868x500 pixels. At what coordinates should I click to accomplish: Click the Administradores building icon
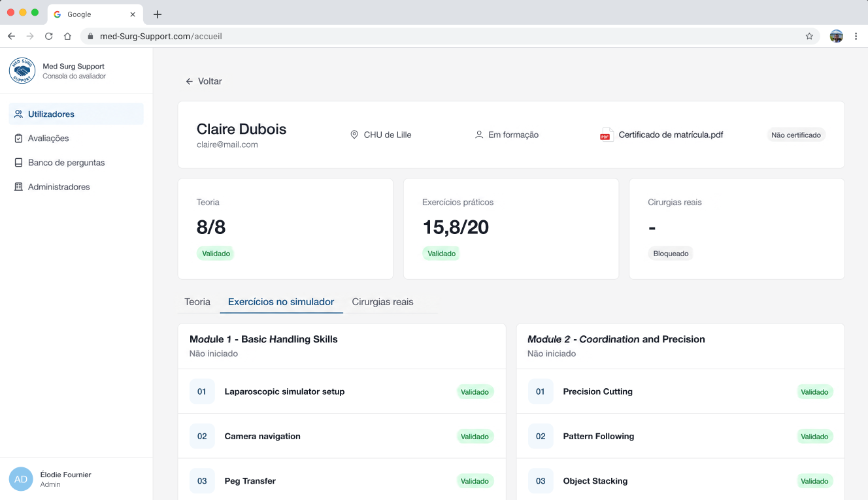click(18, 187)
